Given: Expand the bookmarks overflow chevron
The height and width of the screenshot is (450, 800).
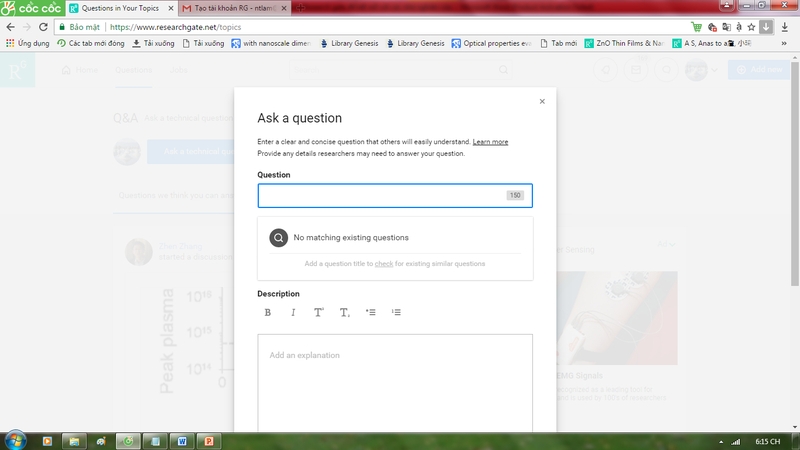Looking at the screenshot, I should [x=784, y=43].
